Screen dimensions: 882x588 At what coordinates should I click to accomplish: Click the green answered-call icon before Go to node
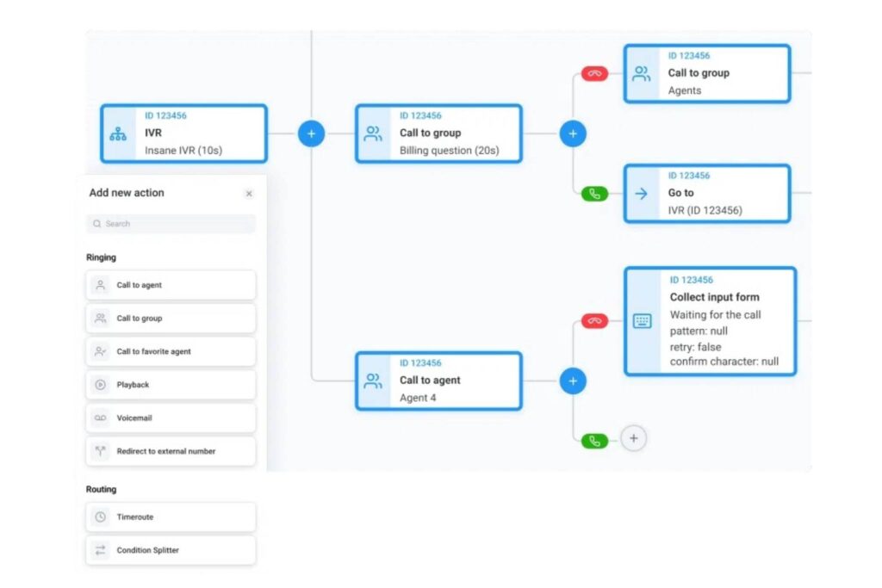click(594, 193)
